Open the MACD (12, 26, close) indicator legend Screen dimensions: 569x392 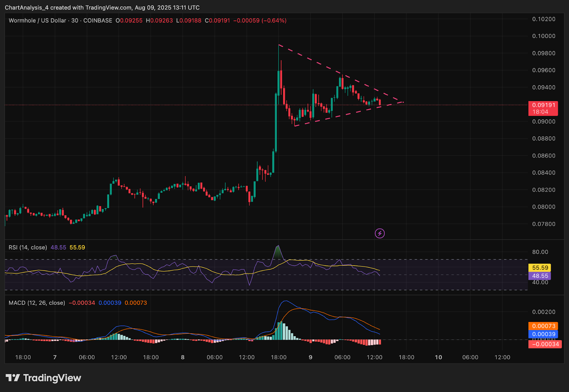click(x=37, y=303)
